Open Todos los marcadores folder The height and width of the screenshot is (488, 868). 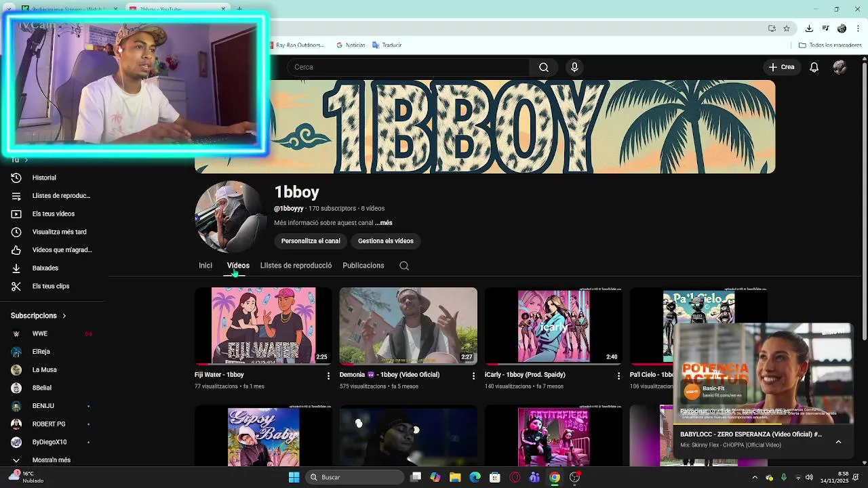pos(830,45)
